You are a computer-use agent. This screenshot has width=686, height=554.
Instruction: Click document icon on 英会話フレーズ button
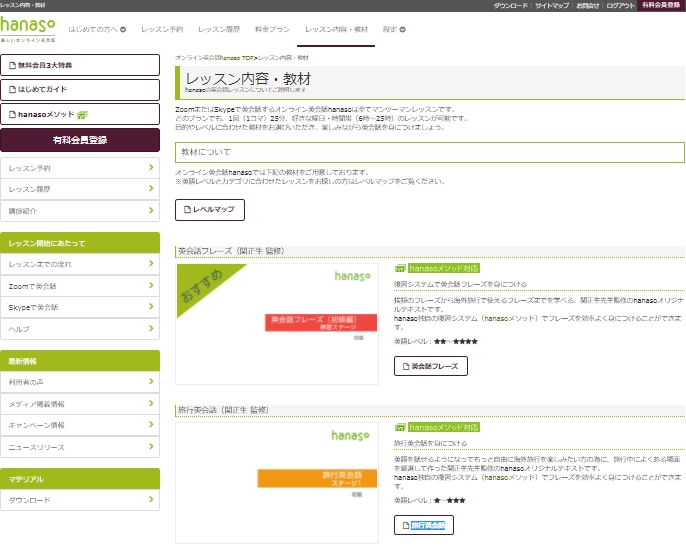point(406,366)
